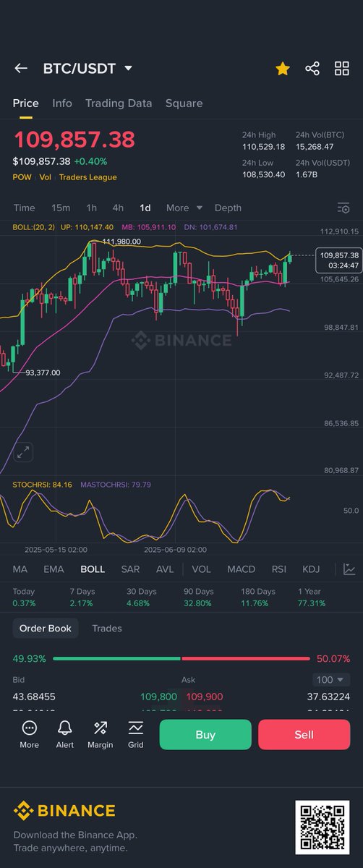The width and height of the screenshot is (363, 868).
Task: Toggle the BOLL indicator
Action: click(93, 569)
